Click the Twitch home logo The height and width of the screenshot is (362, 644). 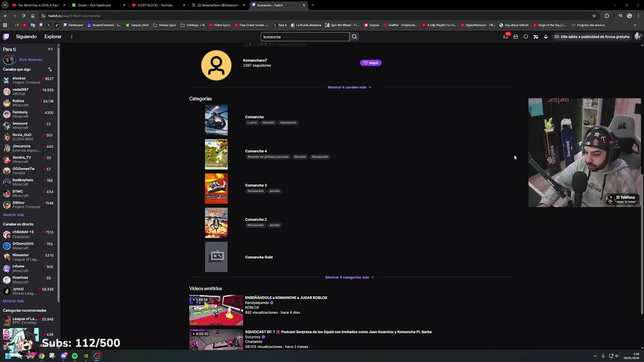coord(6,37)
